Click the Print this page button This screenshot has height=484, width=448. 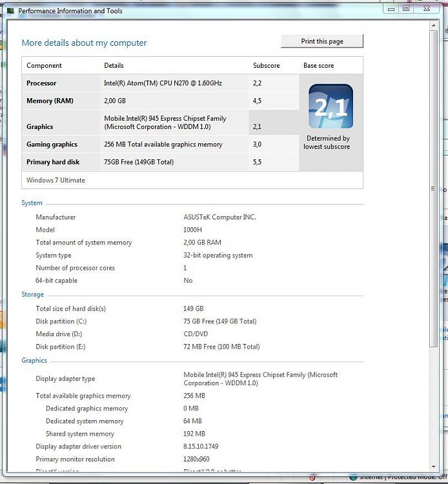click(322, 41)
